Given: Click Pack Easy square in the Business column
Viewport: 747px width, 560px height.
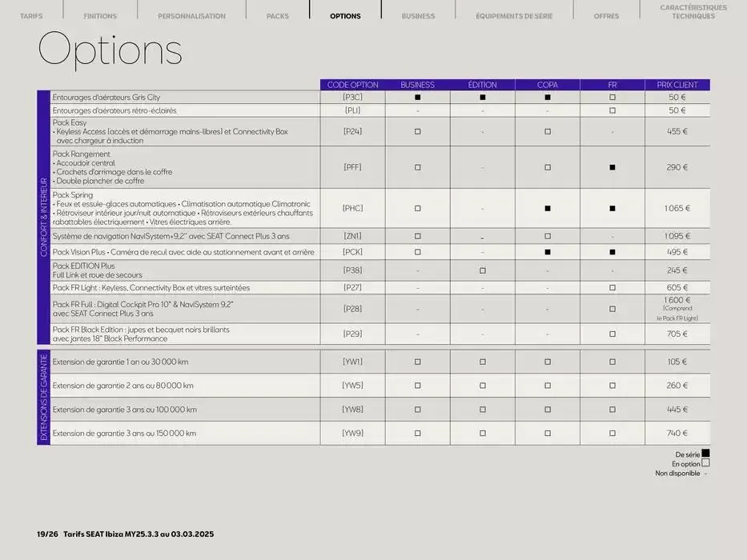Looking at the screenshot, I should tap(417, 131).
